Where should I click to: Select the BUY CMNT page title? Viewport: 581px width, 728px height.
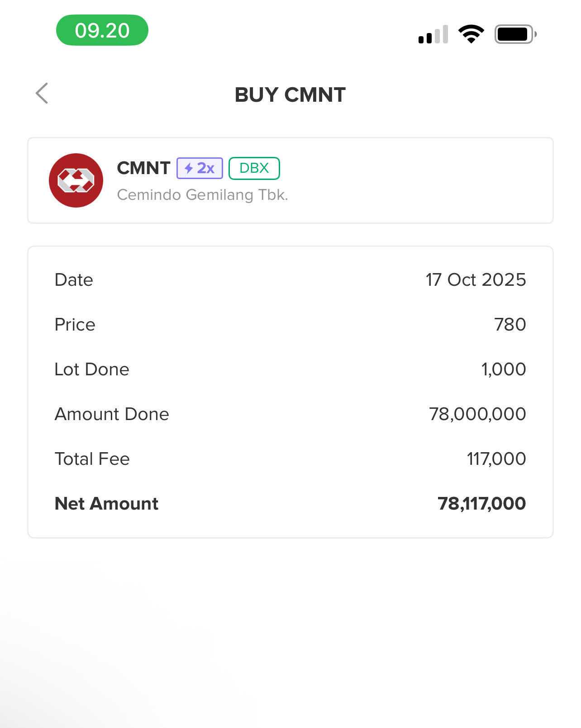coord(290,95)
